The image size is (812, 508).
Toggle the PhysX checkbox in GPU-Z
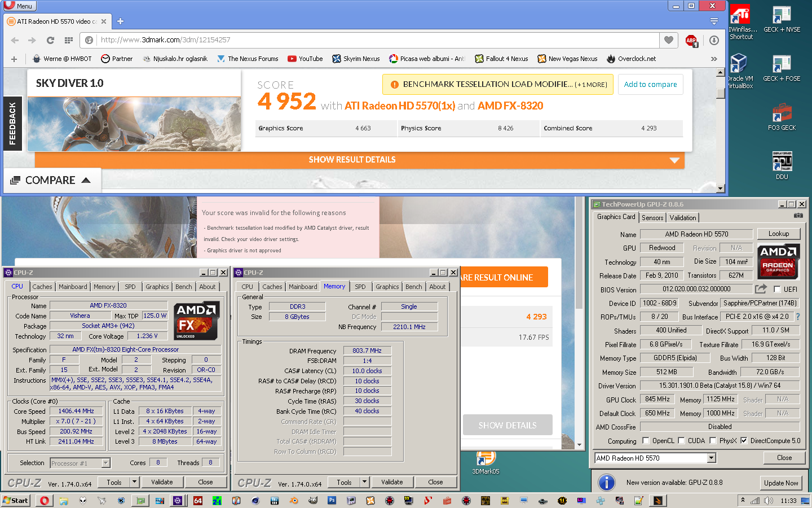click(713, 441)
